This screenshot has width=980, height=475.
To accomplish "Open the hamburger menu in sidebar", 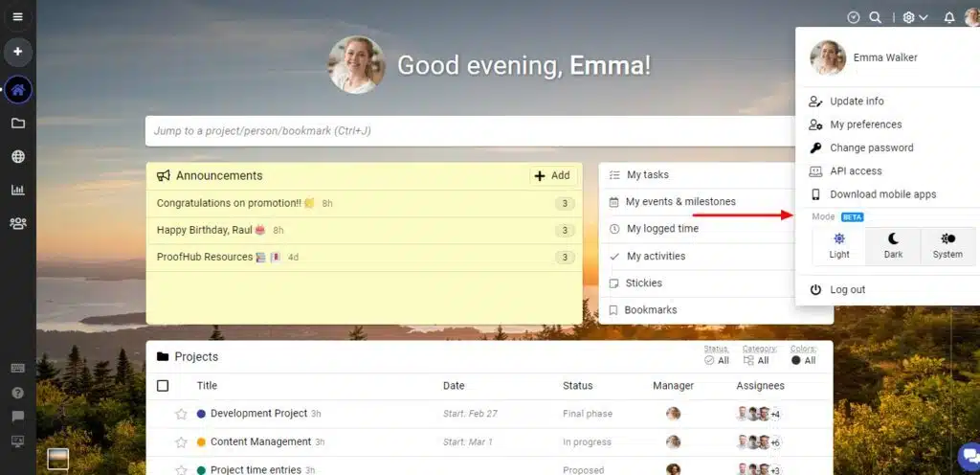I will (x=17, y=16).
